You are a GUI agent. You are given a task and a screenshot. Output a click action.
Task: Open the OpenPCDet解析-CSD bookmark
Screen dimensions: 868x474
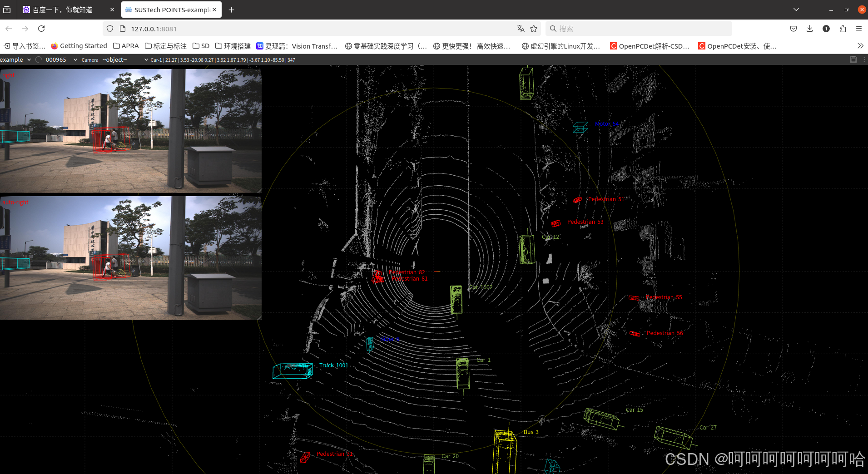pos(650,46)
